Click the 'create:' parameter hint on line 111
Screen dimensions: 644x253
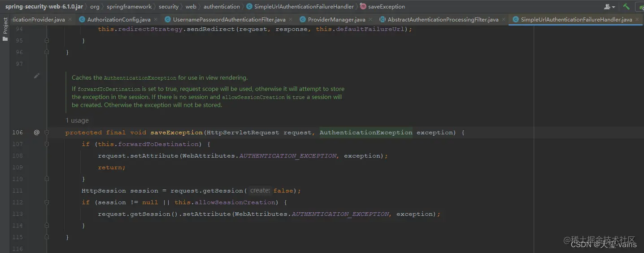click(260, 191)
